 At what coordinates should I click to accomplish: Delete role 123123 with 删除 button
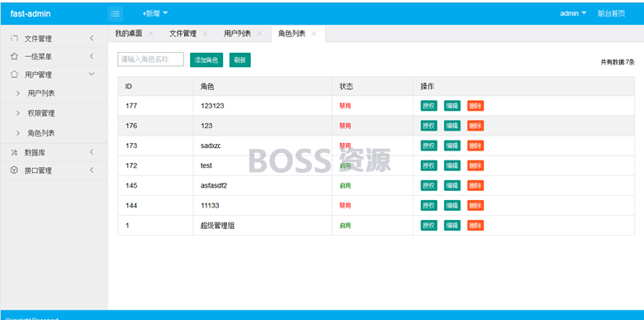(476, 106)
